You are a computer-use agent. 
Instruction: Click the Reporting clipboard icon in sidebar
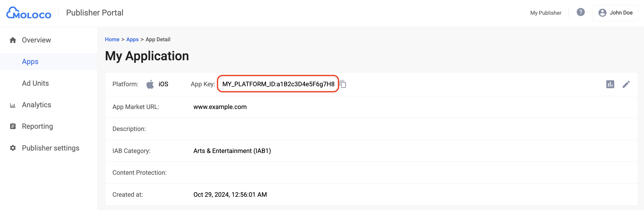pos(13,126)
